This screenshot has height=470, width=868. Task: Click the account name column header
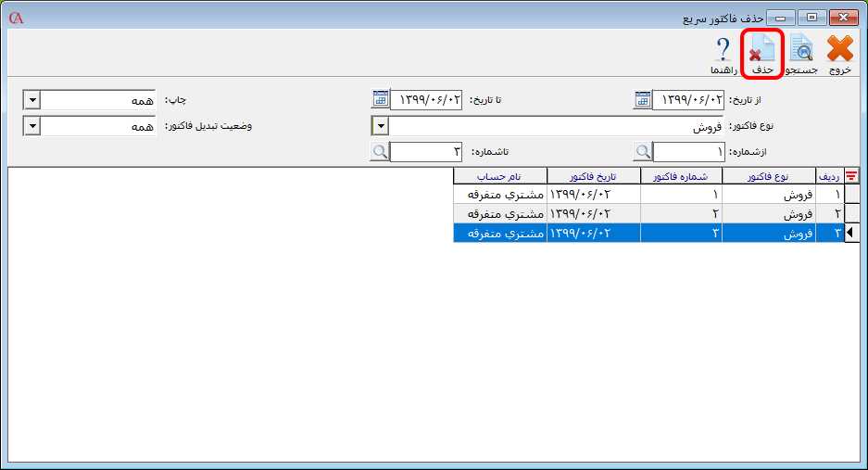pyautogui.click(x=499, y=176)
